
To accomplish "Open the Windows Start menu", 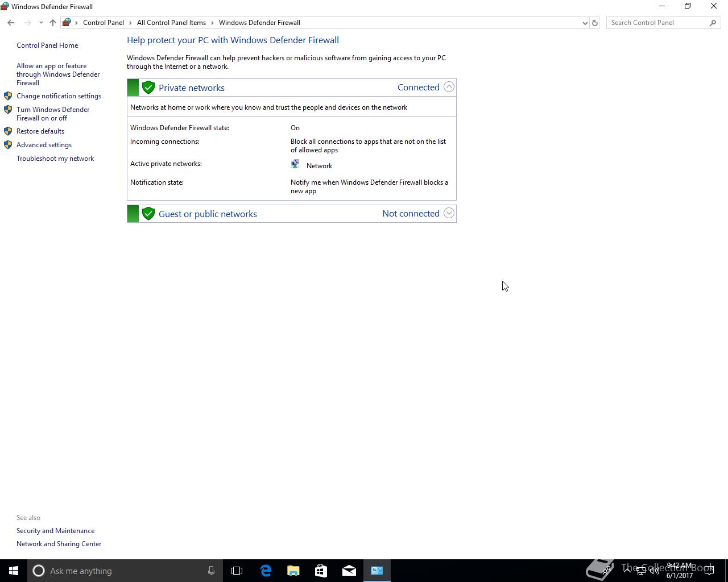I will point(14,571).
